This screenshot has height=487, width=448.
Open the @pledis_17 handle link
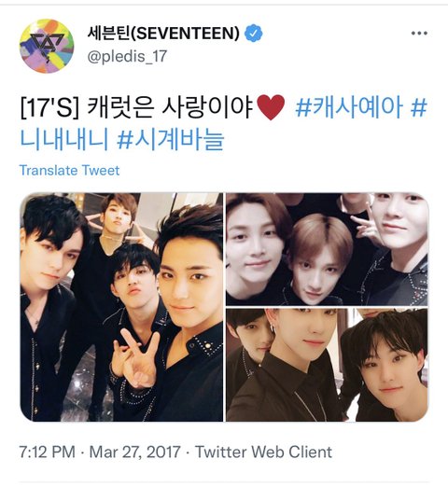[127, 56]
